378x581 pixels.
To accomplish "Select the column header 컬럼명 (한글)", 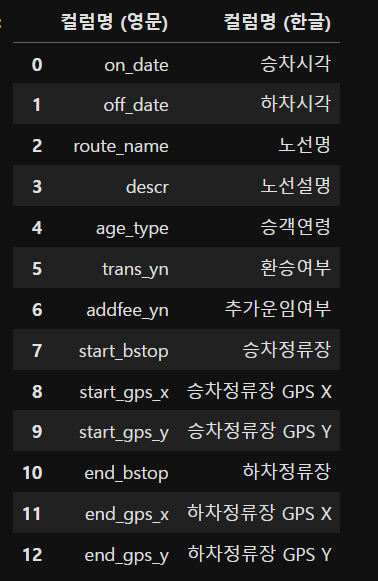I will [x=277, y=22].
